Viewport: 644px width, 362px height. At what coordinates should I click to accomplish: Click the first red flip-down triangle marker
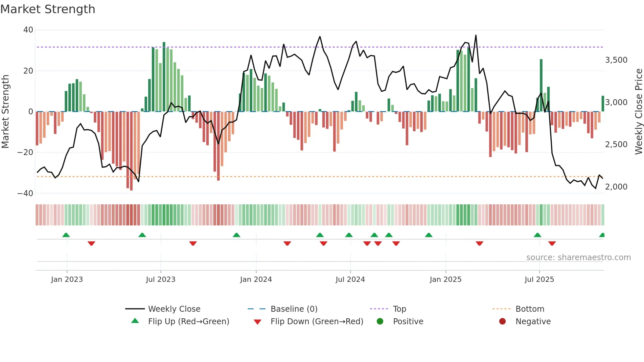pos(91,243)
